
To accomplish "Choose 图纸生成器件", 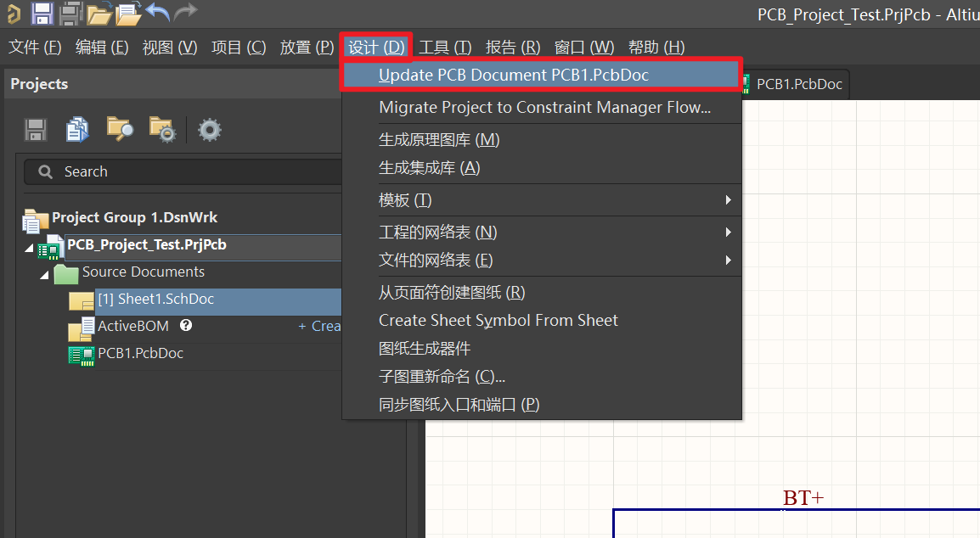I will coord(541,349).
